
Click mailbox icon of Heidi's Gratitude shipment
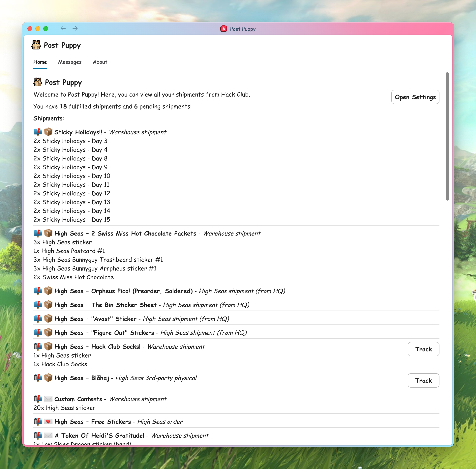click(x=38, y=435)
